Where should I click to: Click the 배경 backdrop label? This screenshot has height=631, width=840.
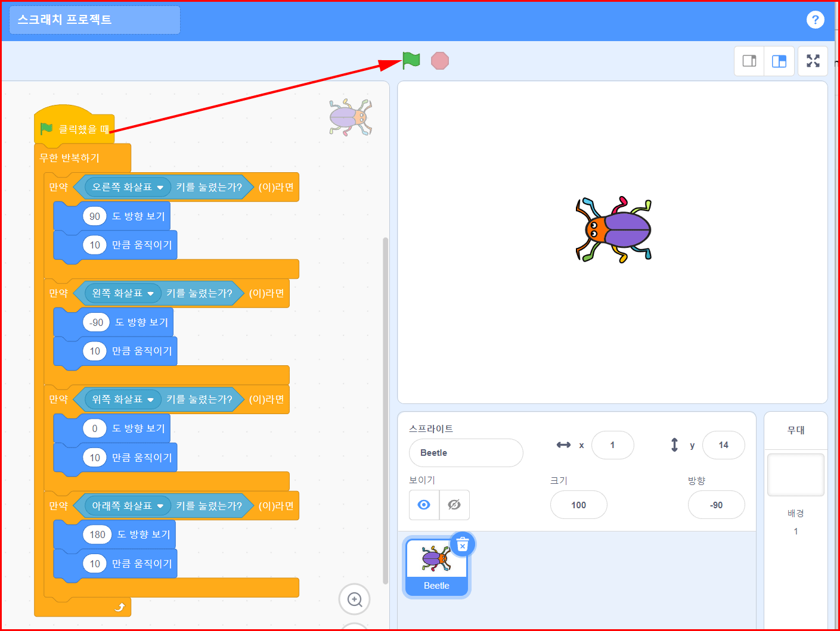[x=795, y=513]
